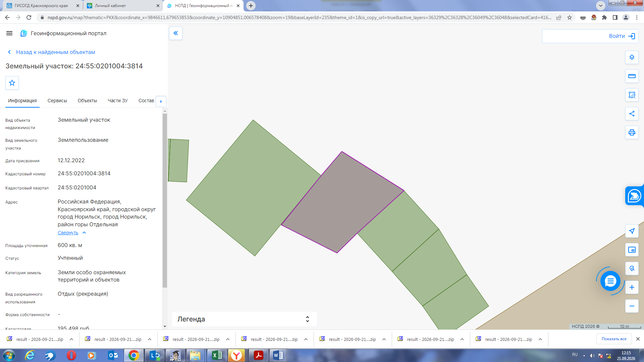The image size is (644, 362).
Task: Click the information panel vertical scrollbar
Action: [x=165, y=200]
